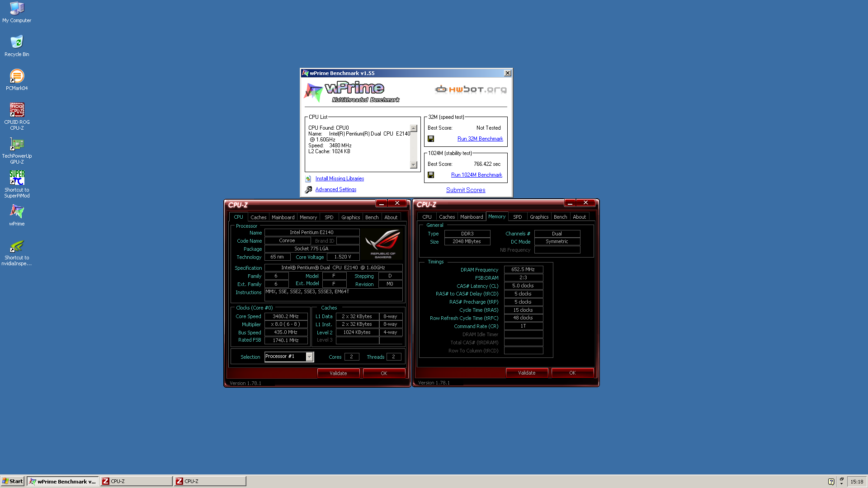The height and width of the screenshot is (488, 868).
Task: Open Memory tab in left CPU-Z
Action: (308, 217)
